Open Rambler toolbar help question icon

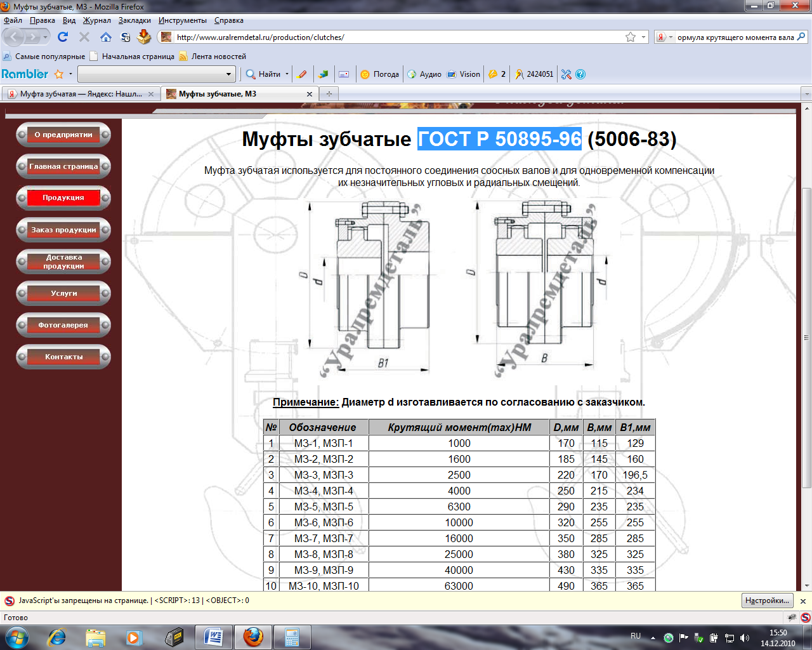coord(580,74)
